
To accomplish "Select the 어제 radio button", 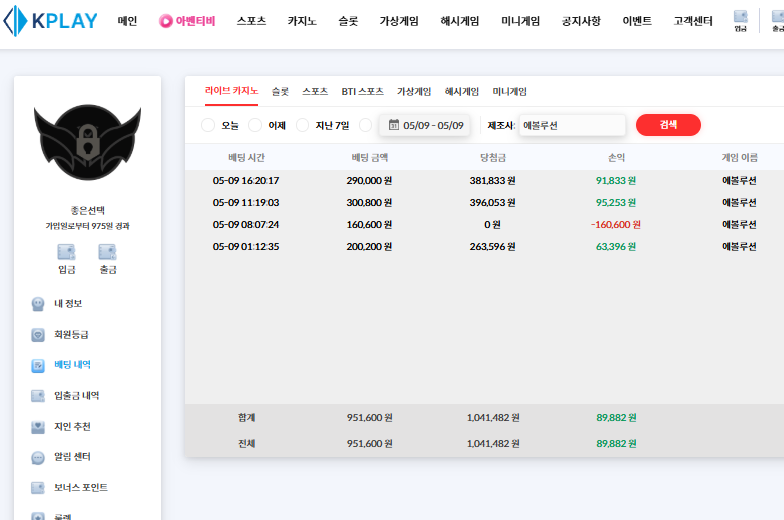I will 255,125.
